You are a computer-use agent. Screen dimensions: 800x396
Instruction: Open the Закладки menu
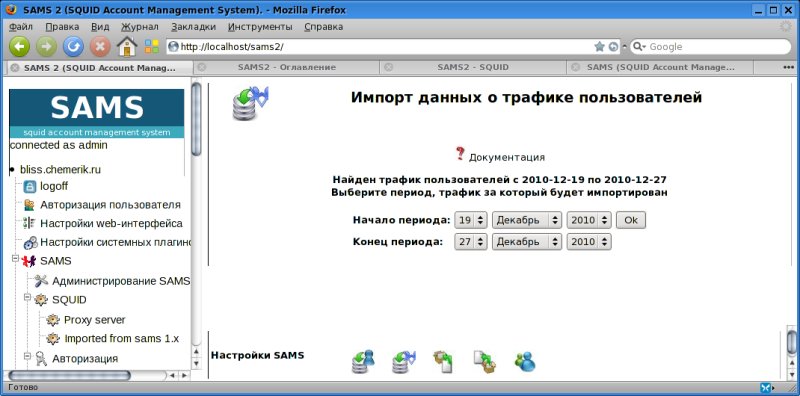(x=193, y=27)
